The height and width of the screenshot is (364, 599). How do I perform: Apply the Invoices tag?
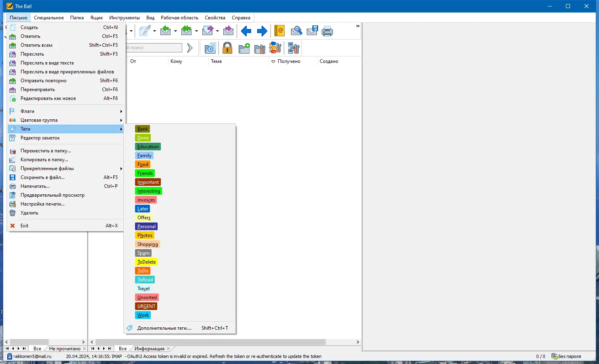146,200
